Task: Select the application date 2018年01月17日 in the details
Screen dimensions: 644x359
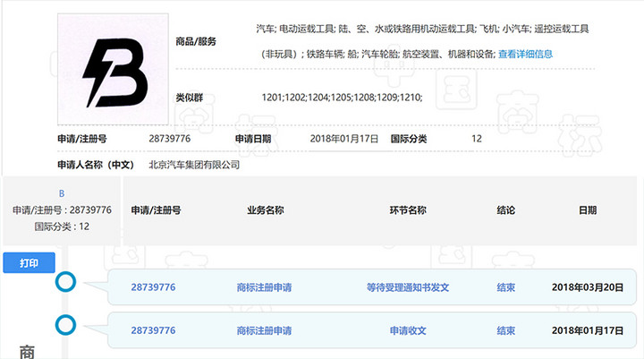Action: point(343,139)
